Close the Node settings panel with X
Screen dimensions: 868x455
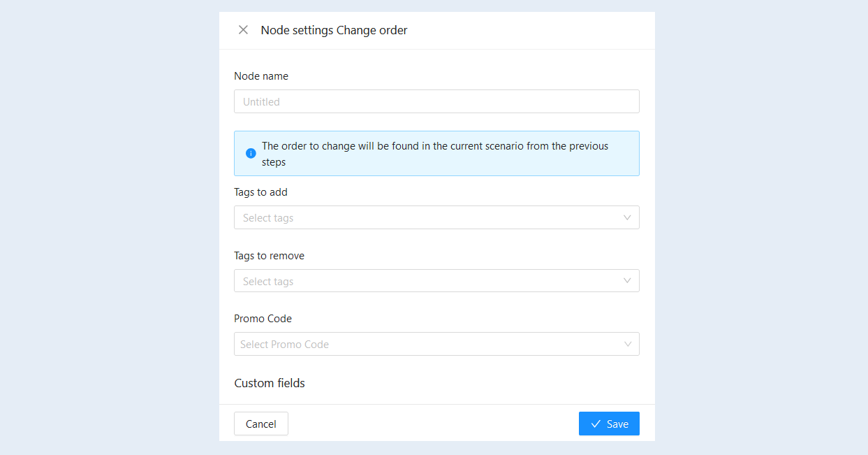click(243, 30)
